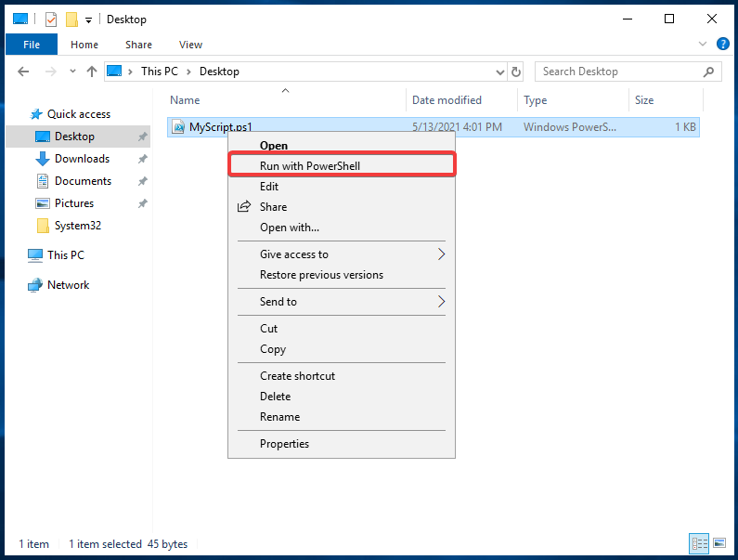Click the Properties quick access toolbar icon
This screenshot has width=738, height=560.
(x=51, y=20)
